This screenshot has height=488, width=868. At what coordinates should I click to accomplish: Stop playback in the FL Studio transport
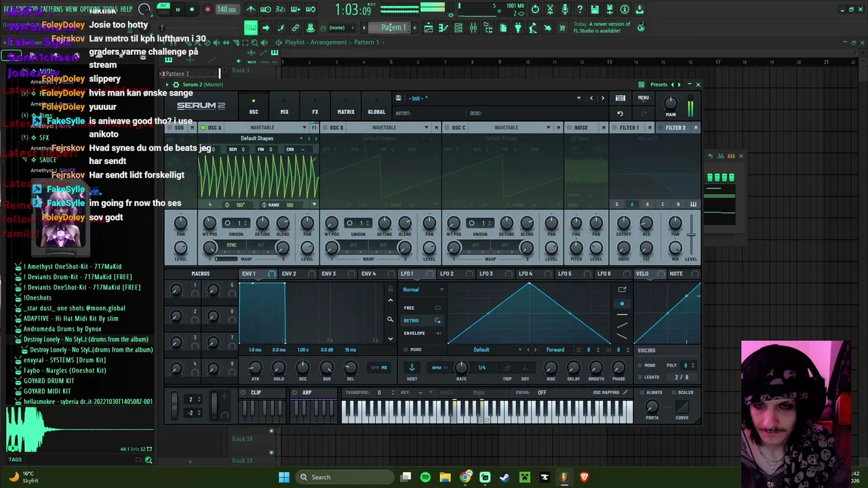point(192,9)
